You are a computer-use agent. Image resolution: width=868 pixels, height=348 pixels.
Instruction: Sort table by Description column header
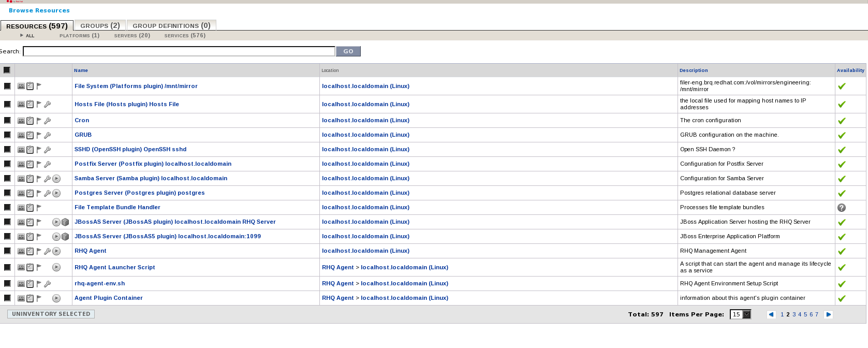694,70
